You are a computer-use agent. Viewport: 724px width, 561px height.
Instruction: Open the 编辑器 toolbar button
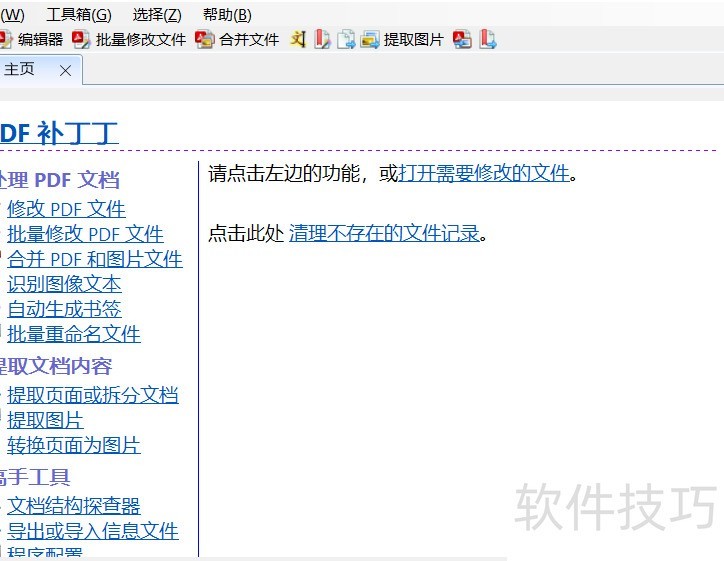click(31, 40)
